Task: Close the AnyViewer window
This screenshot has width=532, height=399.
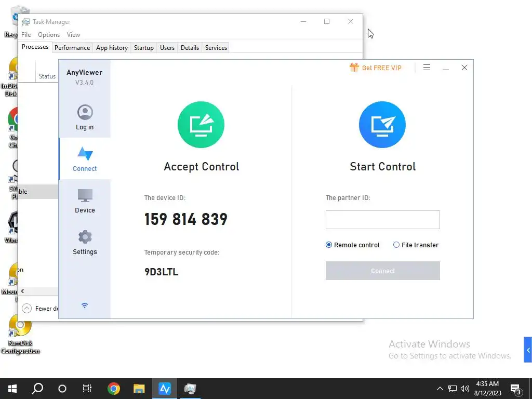Action: coord(464,68)
